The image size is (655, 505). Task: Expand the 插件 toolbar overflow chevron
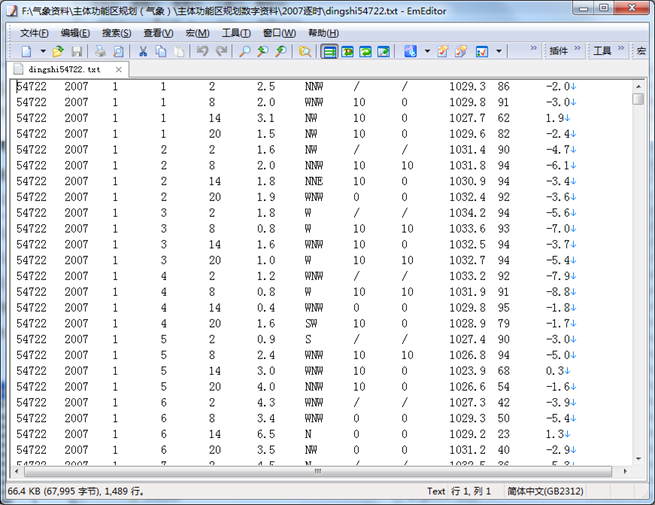click(x=577, y=50)
